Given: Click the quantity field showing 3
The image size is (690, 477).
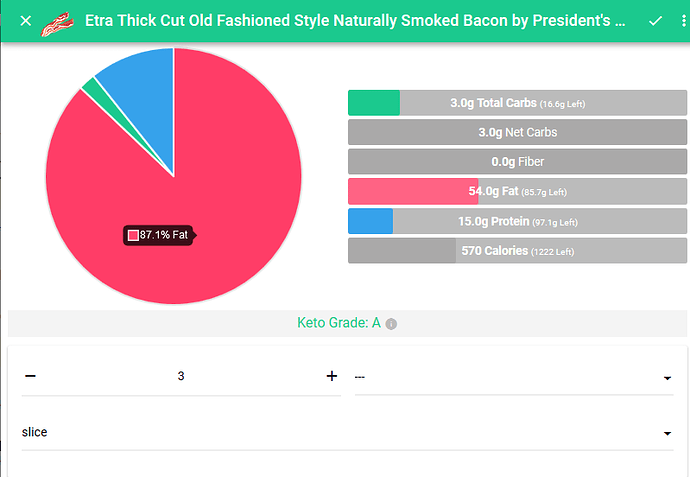Looking at the screenshot, I should click(181, 376).
